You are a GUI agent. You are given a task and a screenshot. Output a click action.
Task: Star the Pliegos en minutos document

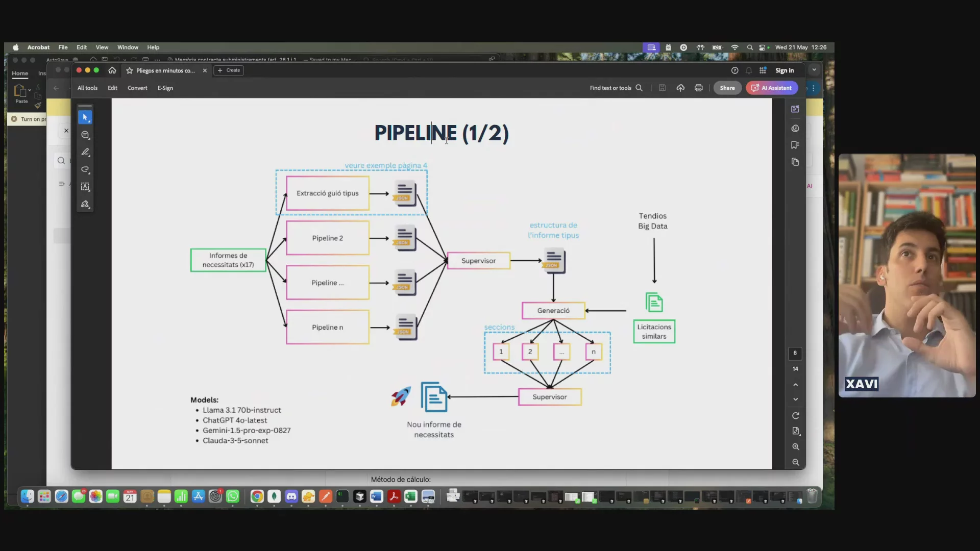pos(129,70)
